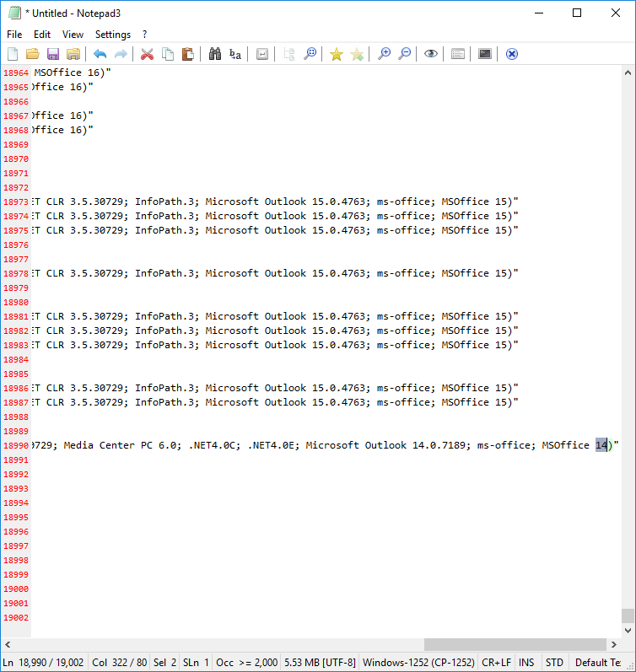The image size is (636, 672).
Task: Open the customize schemes window icon
Action: click(457, 54)
